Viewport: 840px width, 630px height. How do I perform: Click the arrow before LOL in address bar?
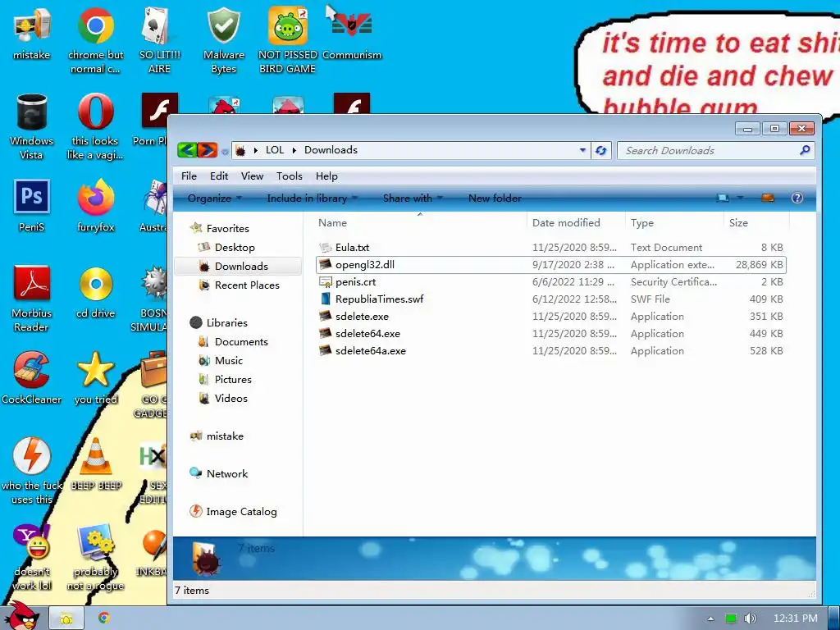click(x=256, y=151)
